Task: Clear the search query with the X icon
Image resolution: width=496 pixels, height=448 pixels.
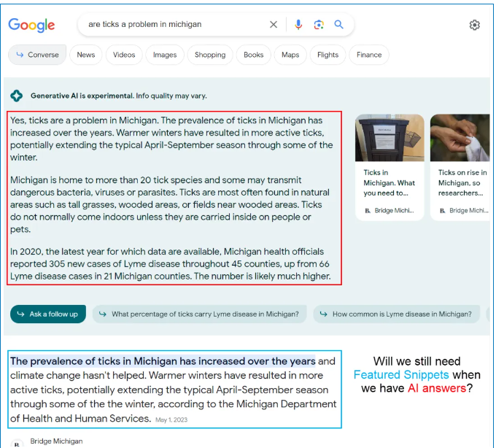Action: coord(274,24)
